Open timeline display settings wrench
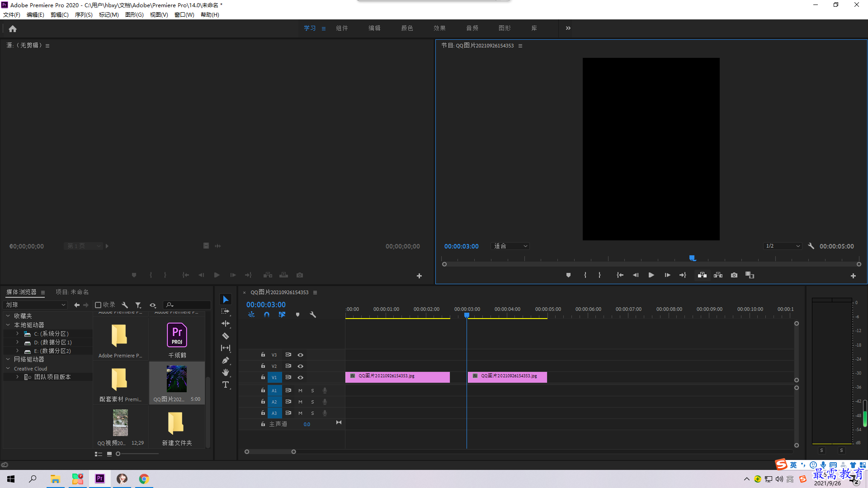868x488 pixels. point(313,314)
